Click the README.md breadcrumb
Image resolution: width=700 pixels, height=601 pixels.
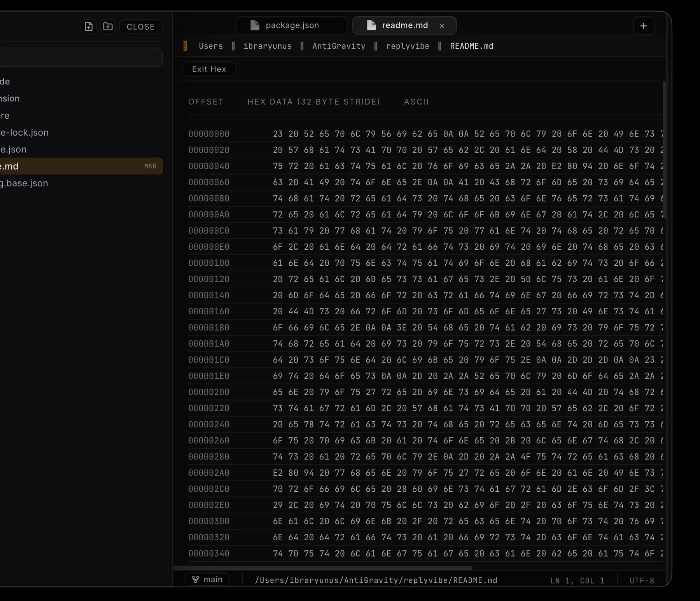point(472,46)
